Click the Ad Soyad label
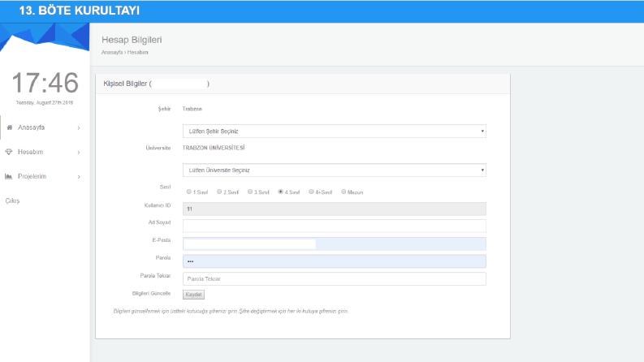The height and width of the screenshot is (362, 644). (x=159, y=222)
